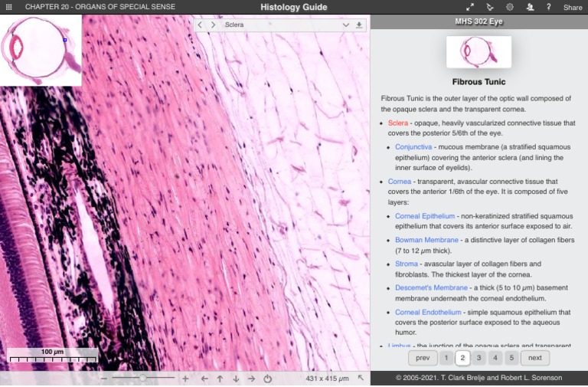The width and height of the screenshot is (588, 387).
Task: Open the Stroma link
Action: pyautogui.click(x=406, y=264)
